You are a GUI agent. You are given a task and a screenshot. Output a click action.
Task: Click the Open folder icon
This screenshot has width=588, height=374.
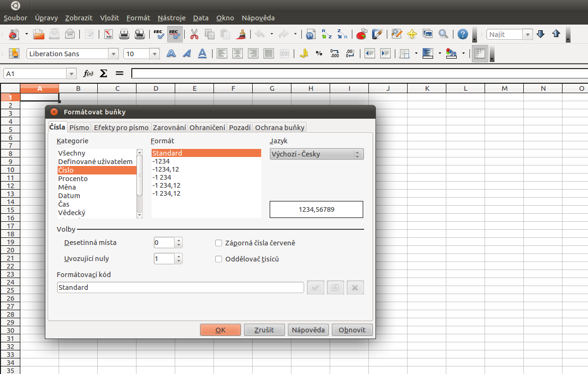click(x=39, y=34)
